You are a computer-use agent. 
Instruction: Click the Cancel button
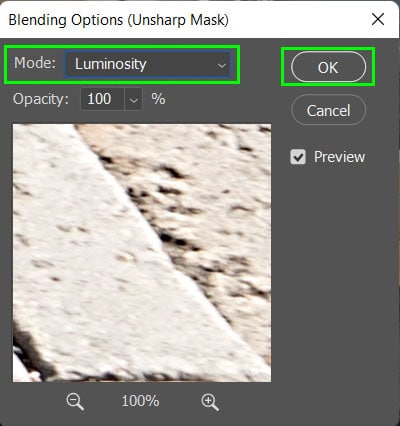click(x=328, y=110)
